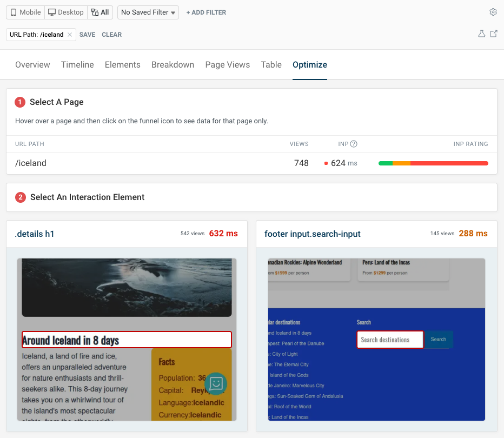Open the external link icon top right
Viewport: 504px width, 438px height.
point(493,34)
